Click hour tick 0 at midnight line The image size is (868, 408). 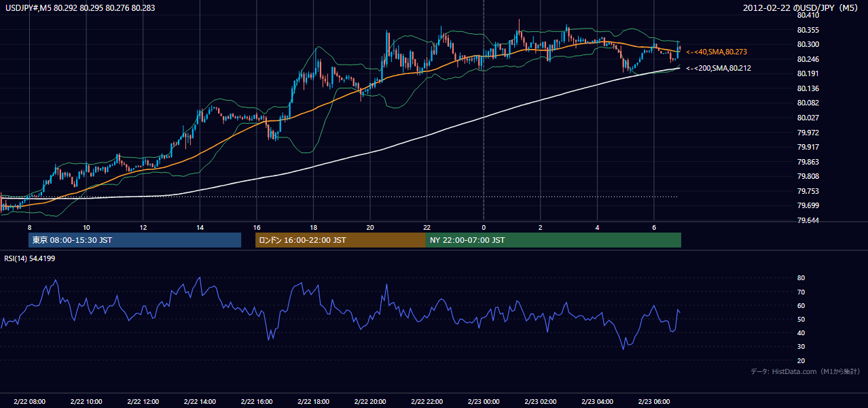tap(483, 227)
